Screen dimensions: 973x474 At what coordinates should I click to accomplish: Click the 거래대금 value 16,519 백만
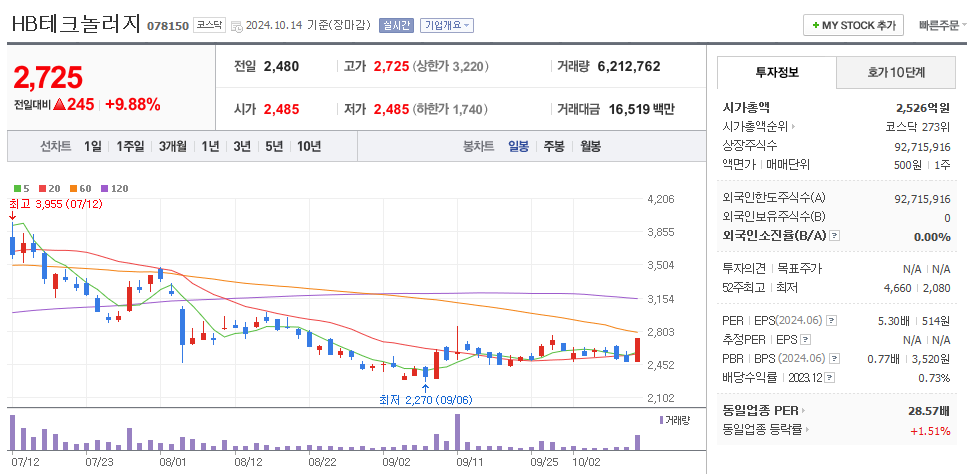click(641, 110)
